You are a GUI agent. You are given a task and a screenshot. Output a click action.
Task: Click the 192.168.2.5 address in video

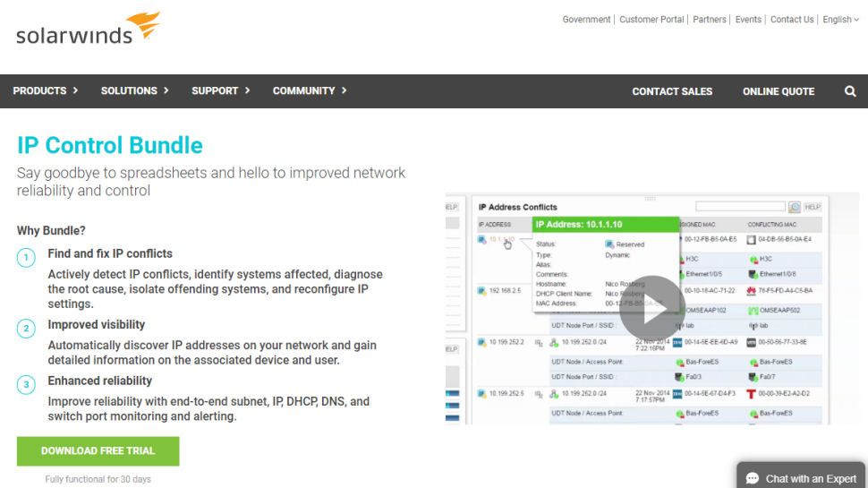click(x=505, y=291)
